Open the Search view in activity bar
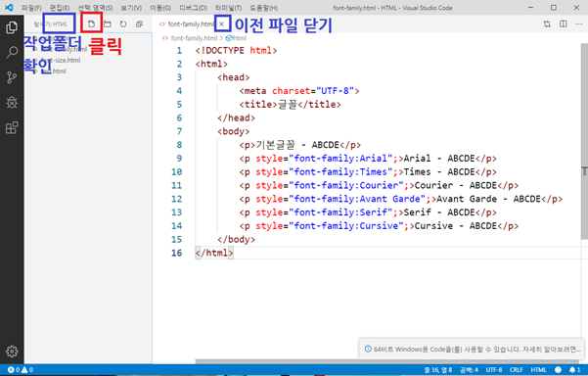This screenshot has width=588, height=376. point(12,52)
